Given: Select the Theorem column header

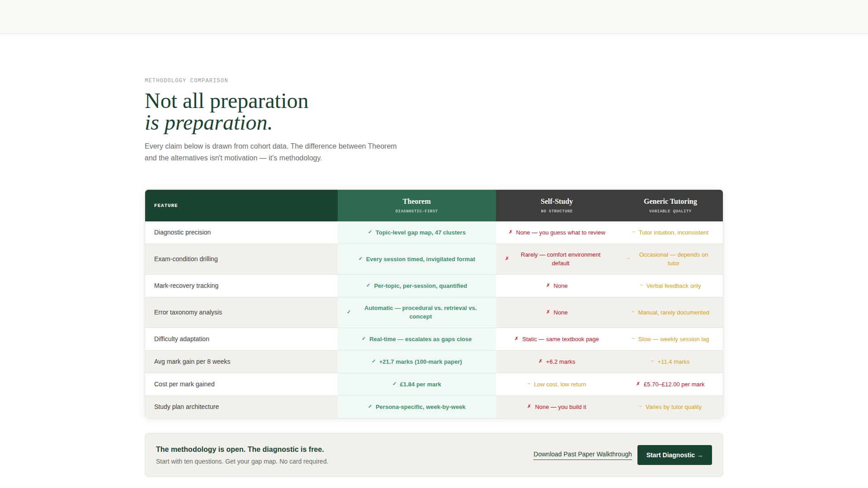Looking at the screenshot, I should pos(417,206).
